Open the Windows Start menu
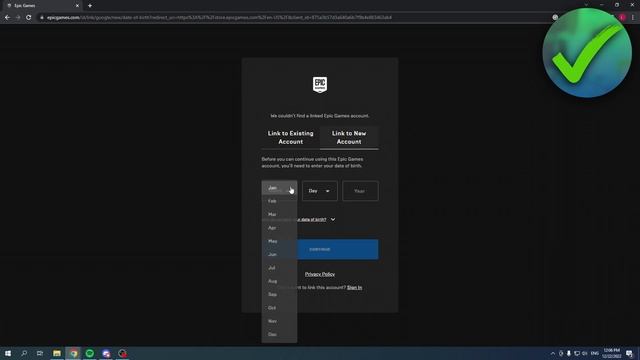This screenshot has height=360, width=640. point(8,353)
